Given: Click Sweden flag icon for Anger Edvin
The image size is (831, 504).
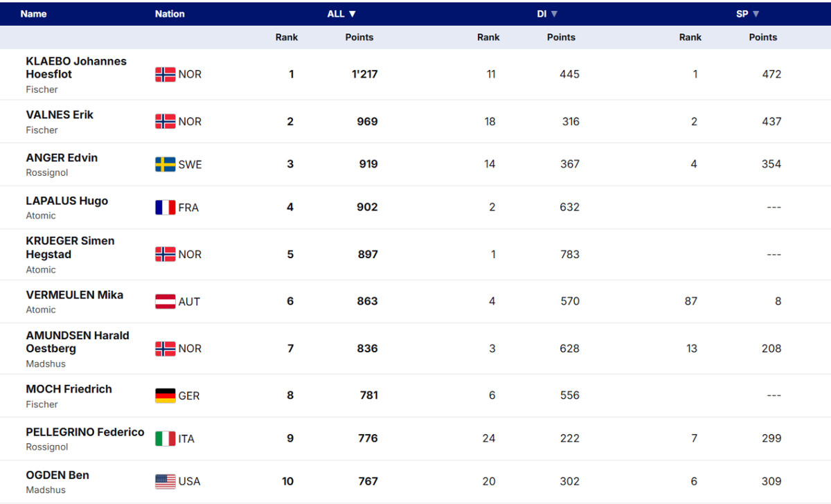Looking at the screenshot, I should coord(165,164).
